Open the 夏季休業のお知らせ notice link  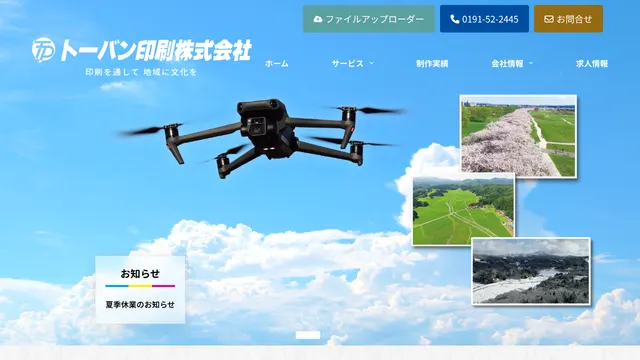[x=140, y=304]
